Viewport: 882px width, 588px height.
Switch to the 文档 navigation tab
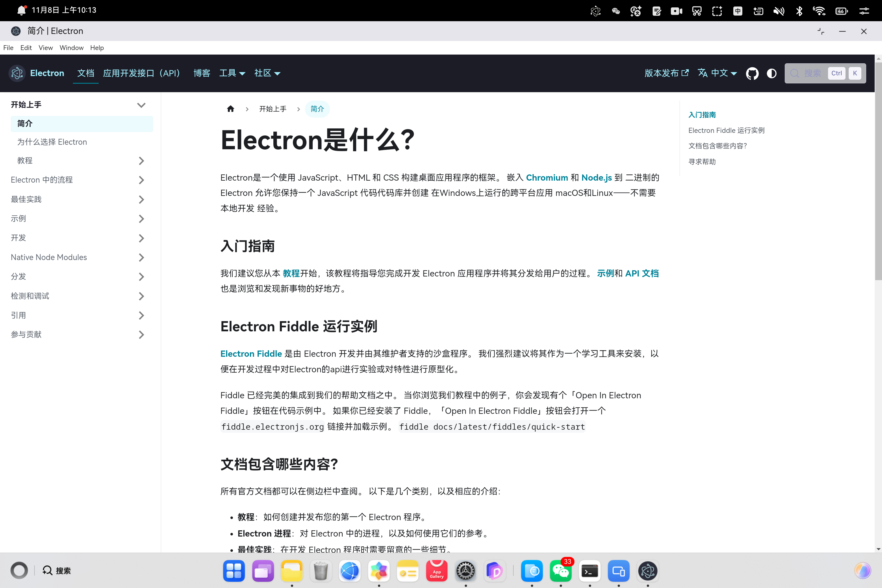86,73
